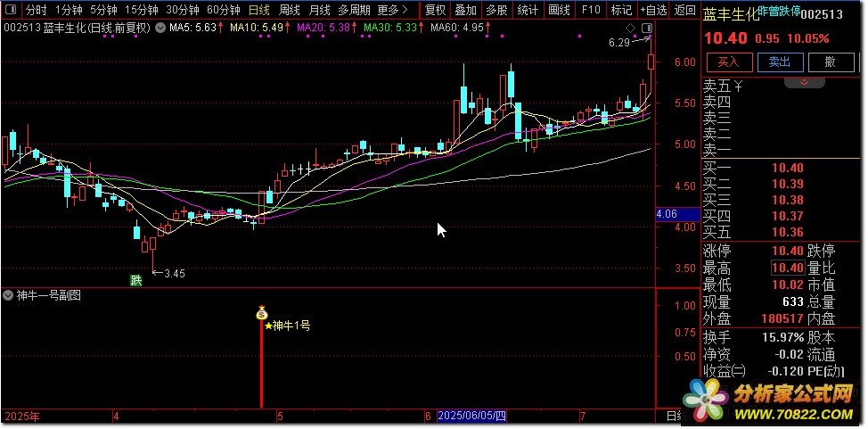Click the 买三 price 10.38
868x429 pixels.
[788, 201]
